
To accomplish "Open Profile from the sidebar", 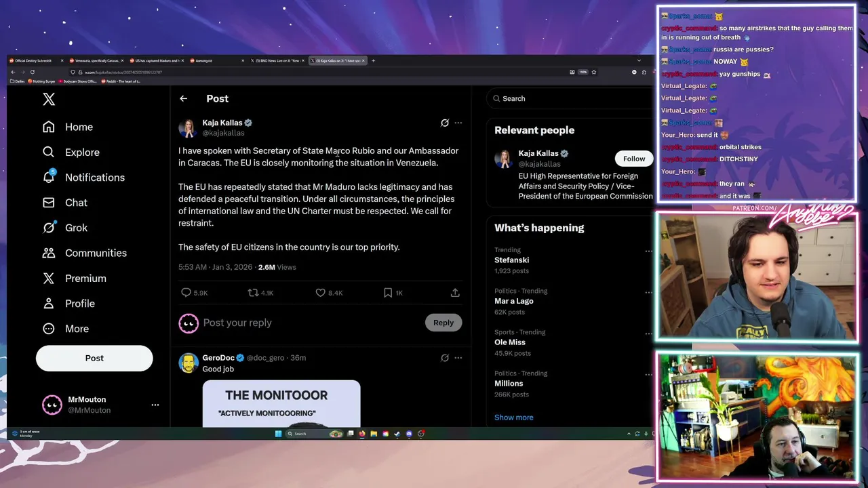I will pyautogui.click(x=68, y=304).
